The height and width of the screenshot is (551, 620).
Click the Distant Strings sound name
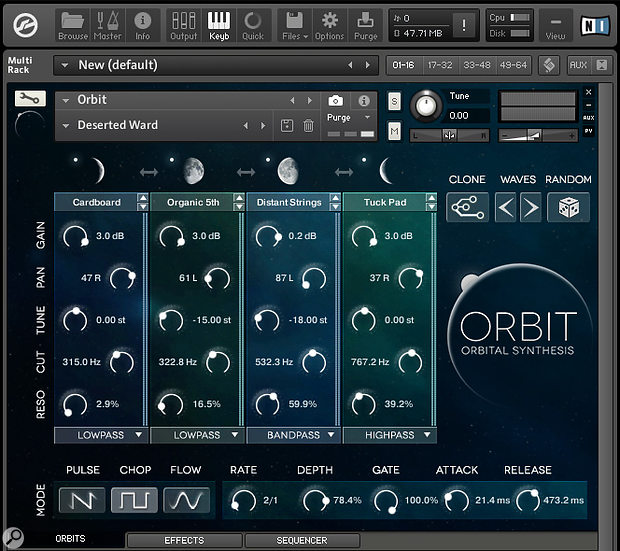coord(289,203)
